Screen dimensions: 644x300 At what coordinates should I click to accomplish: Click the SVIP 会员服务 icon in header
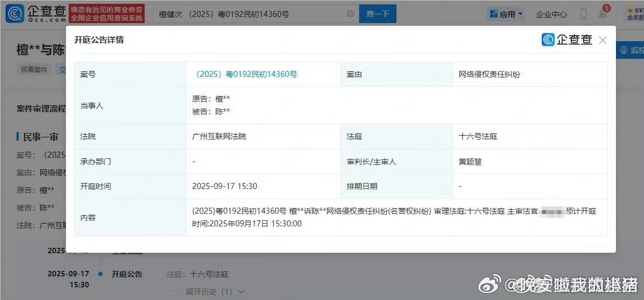tap(635, 14)
